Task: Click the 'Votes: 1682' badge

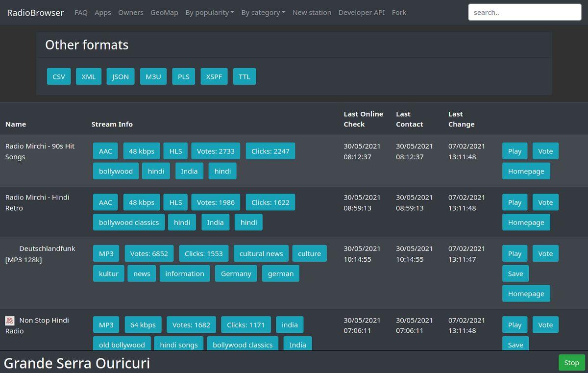Action: pyautogui.click(x=191, y=325)
